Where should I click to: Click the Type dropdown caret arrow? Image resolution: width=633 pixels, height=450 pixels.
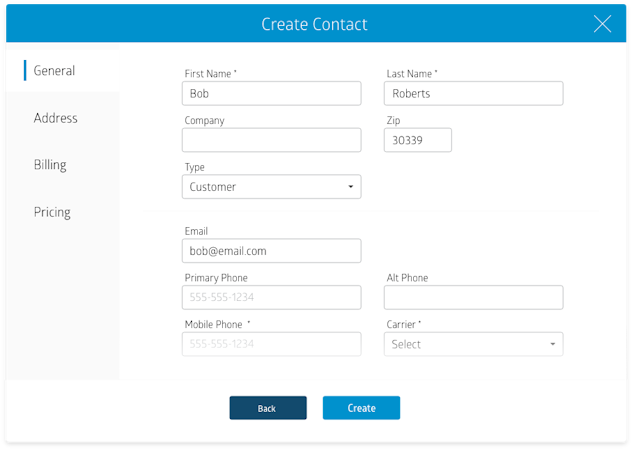[x=351, y=187]
